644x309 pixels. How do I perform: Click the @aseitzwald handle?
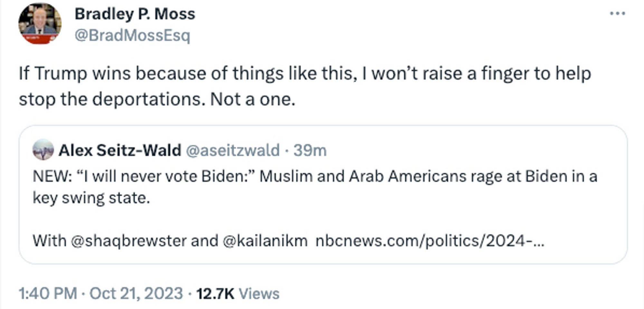pos(232,150)
